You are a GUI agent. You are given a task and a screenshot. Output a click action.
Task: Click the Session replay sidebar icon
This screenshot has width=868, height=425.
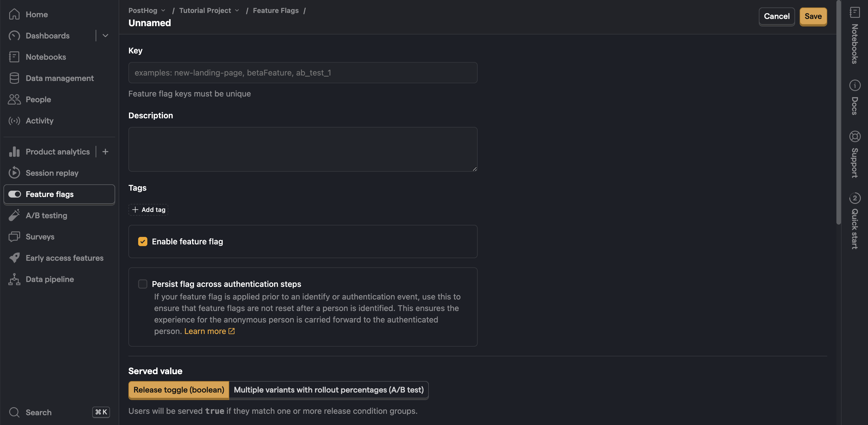tap(14, 173)
